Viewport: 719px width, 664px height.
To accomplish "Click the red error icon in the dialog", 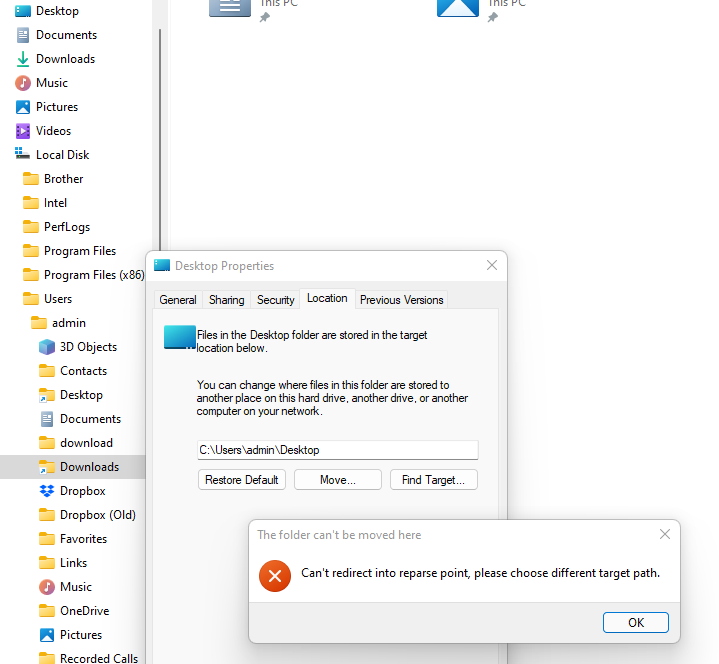I will point(275,576).
